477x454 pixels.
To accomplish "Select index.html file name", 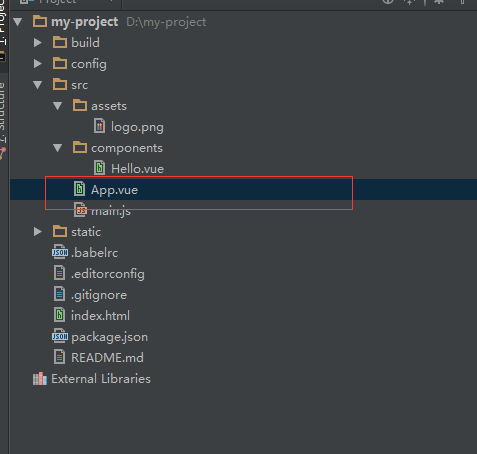I will [100, 316].
